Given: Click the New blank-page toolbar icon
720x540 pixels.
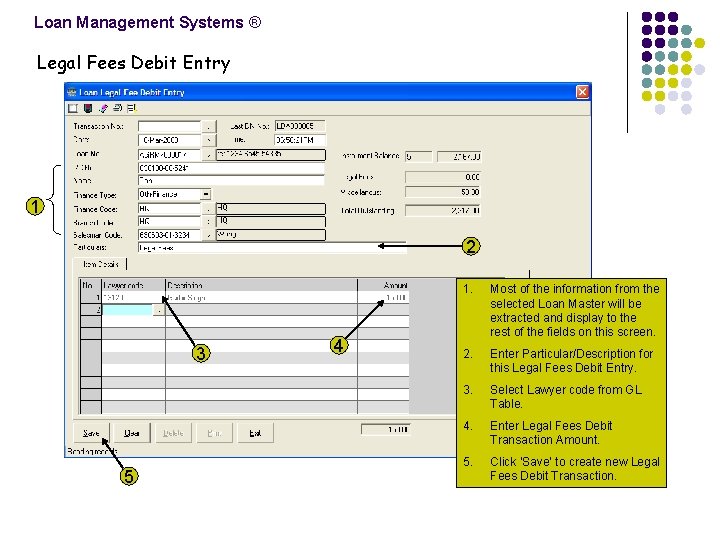Looking at the screenshot, I should coord(73,108).
